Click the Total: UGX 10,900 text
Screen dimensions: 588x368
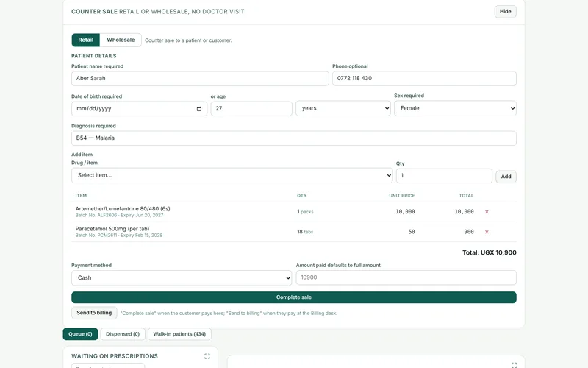[489, 252]
